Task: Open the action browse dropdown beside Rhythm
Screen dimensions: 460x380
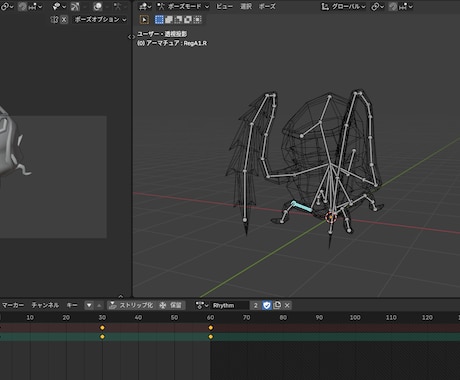Action: click(x=202, y=305)
